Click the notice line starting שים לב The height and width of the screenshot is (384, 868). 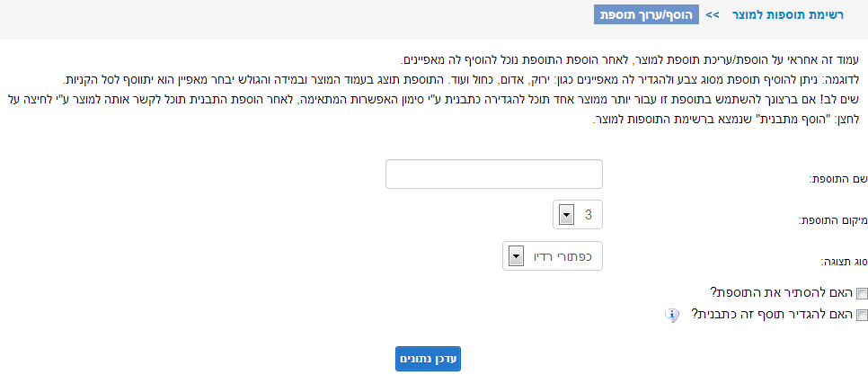(x=432, y=100)
